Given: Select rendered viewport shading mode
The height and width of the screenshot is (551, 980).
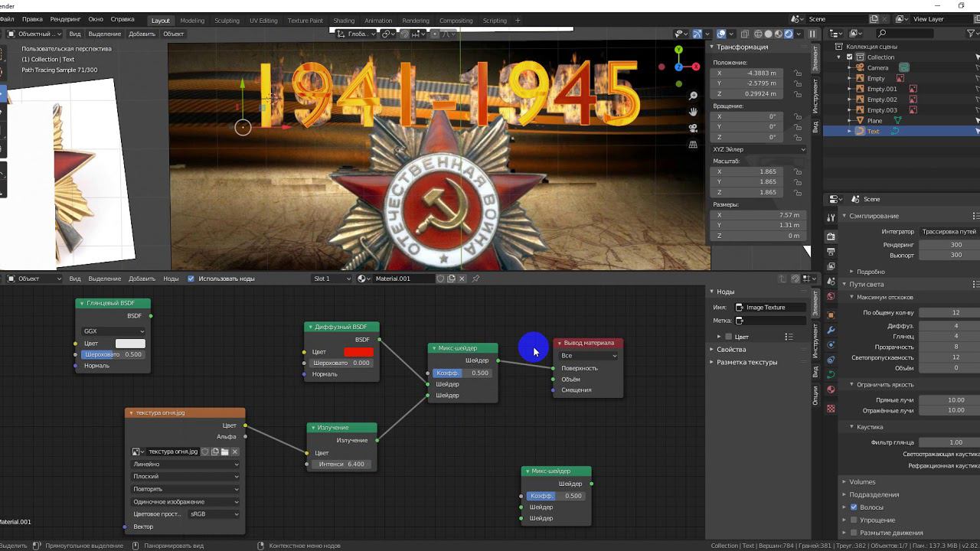Looking at the screenshot, I should (x=788, y=34).
